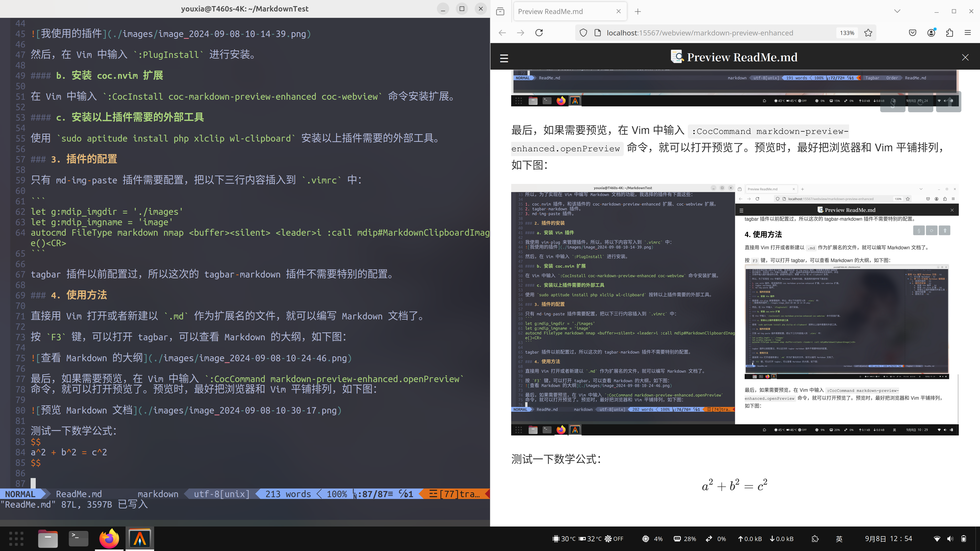Reset page zoom via the 133% button
Viewport: 980px width, 551px height.
pyautogui.click(x=847, y=33)
